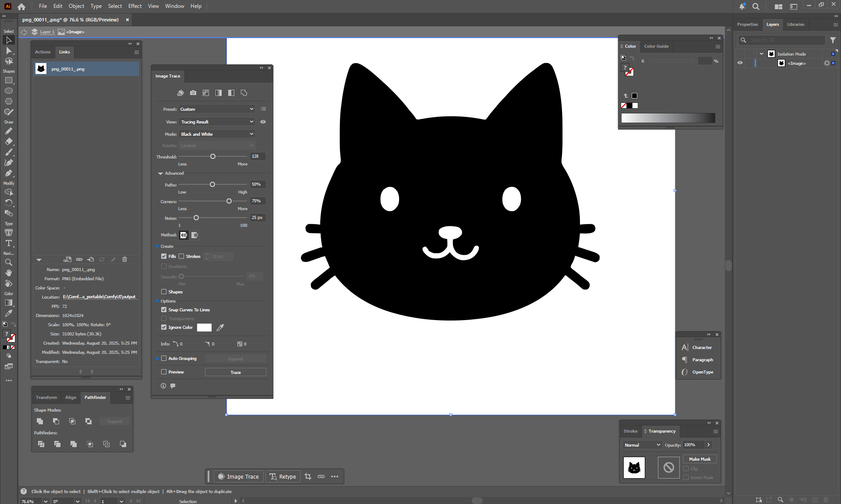The height and width of the screenshot is (504, 841).
Task: Uncheck Snap Curves To Lines
Action: tap(164, 310)
